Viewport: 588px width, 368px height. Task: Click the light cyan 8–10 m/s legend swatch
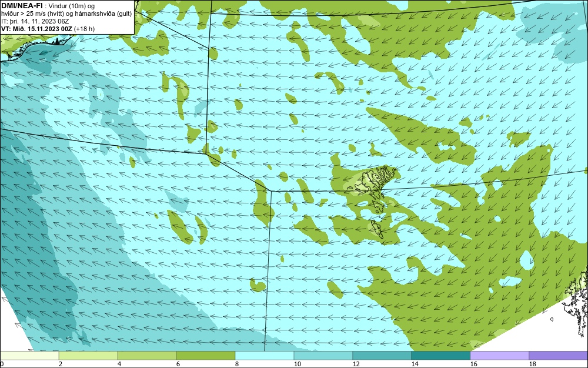tap(265, 356)
